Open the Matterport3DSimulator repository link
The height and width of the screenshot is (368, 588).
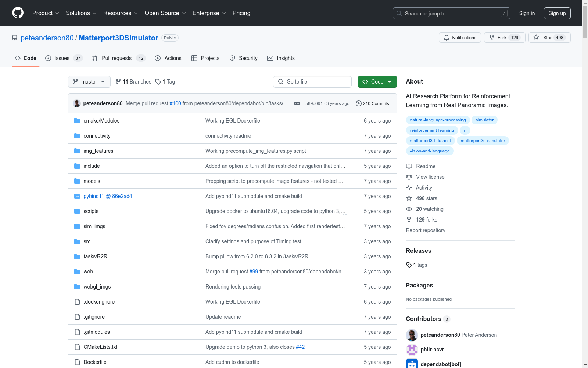(x=118, y=38)
